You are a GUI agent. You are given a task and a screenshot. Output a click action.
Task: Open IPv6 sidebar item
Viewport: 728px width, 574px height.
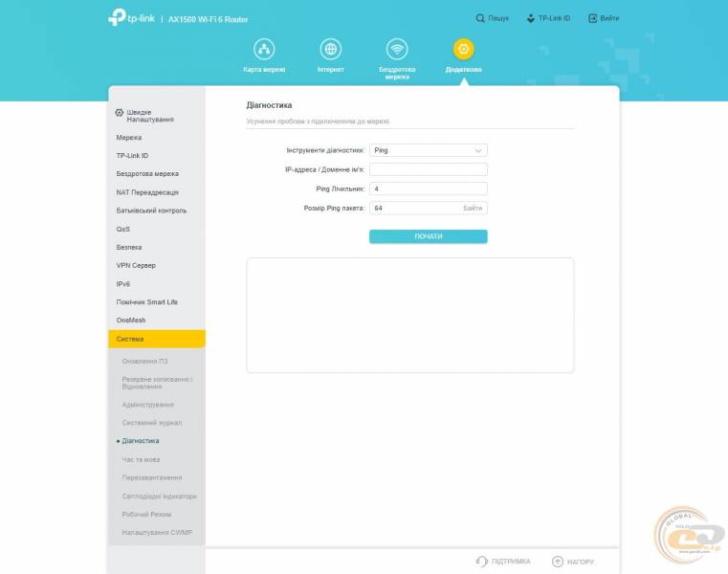(123, 284)
